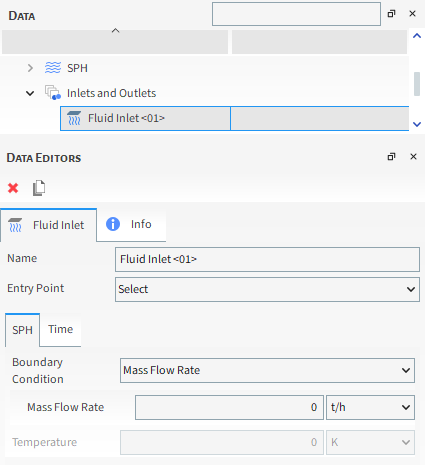Click the sort arrow on column header
425x465 pixels.
coord(115,31)
